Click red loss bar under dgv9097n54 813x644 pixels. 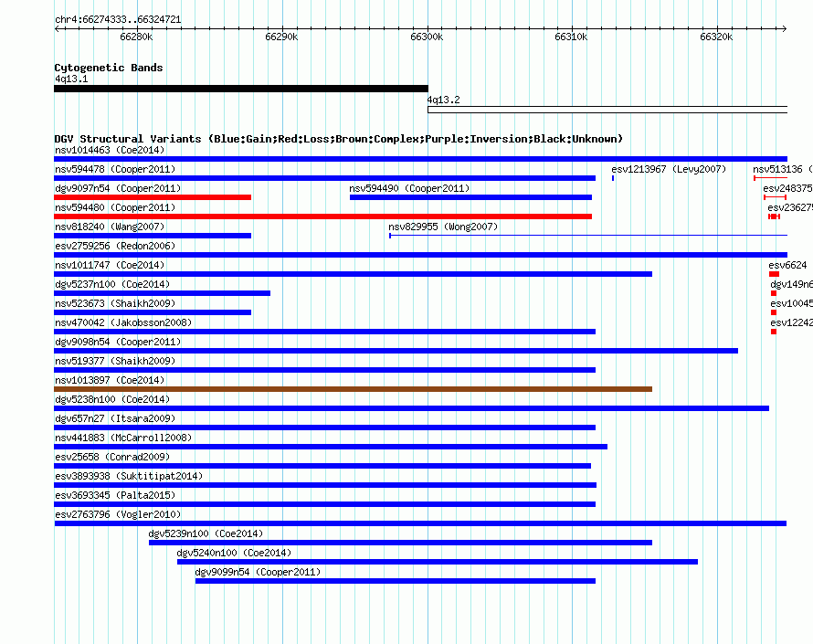tap(153, 197)
